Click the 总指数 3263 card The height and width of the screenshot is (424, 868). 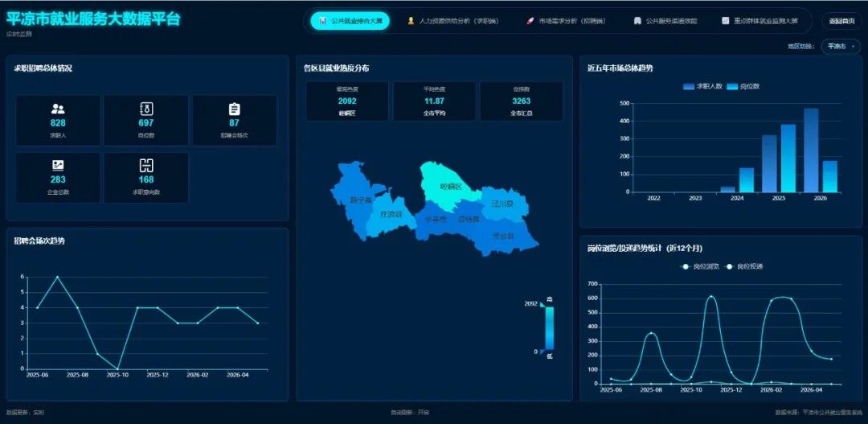(x=521, y=101)
